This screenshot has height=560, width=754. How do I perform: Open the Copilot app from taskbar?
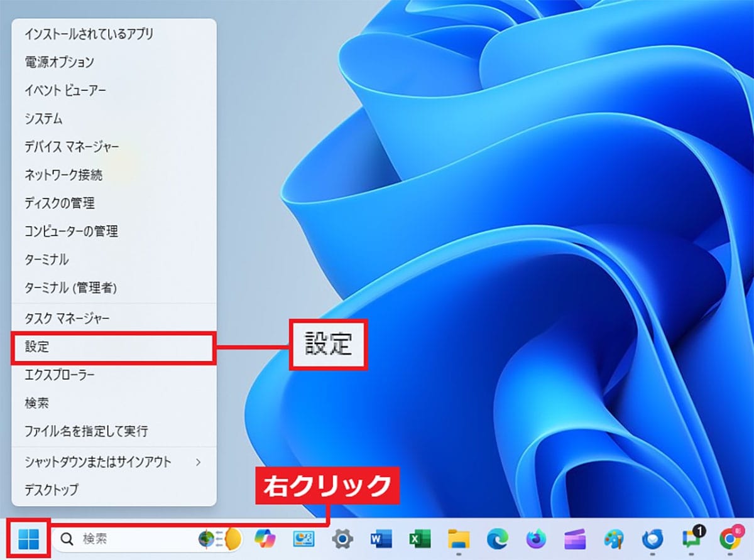[x=266, y=538]
